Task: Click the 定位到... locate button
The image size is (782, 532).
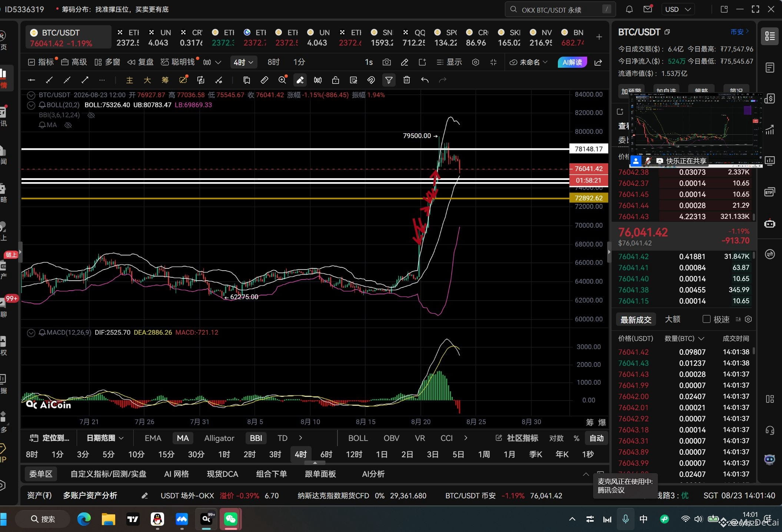Action: 49,438
